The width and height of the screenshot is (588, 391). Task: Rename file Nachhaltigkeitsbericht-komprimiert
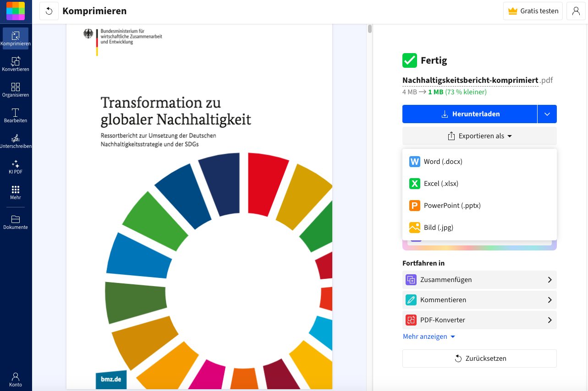[470, 81]
